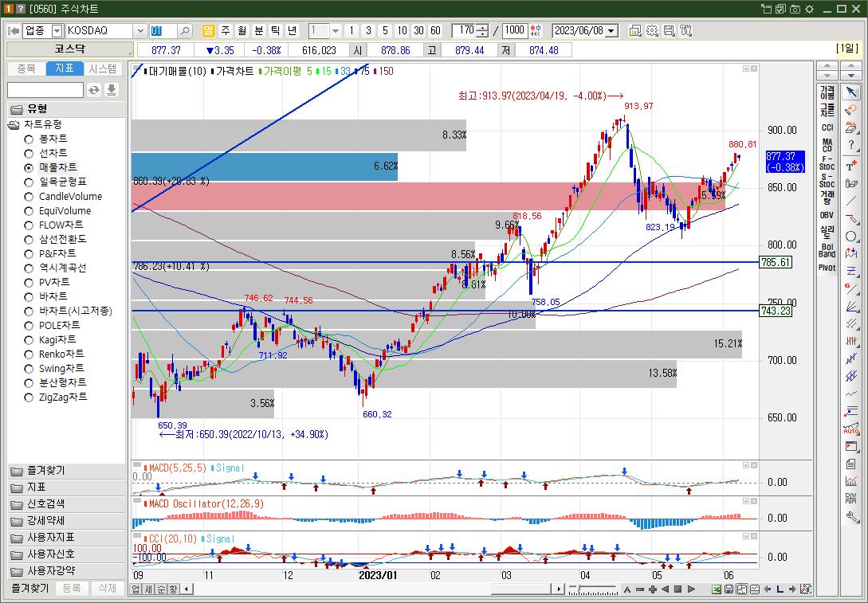Switch to the 시스템 tab

pyautogui.click(x=103, y=69)
